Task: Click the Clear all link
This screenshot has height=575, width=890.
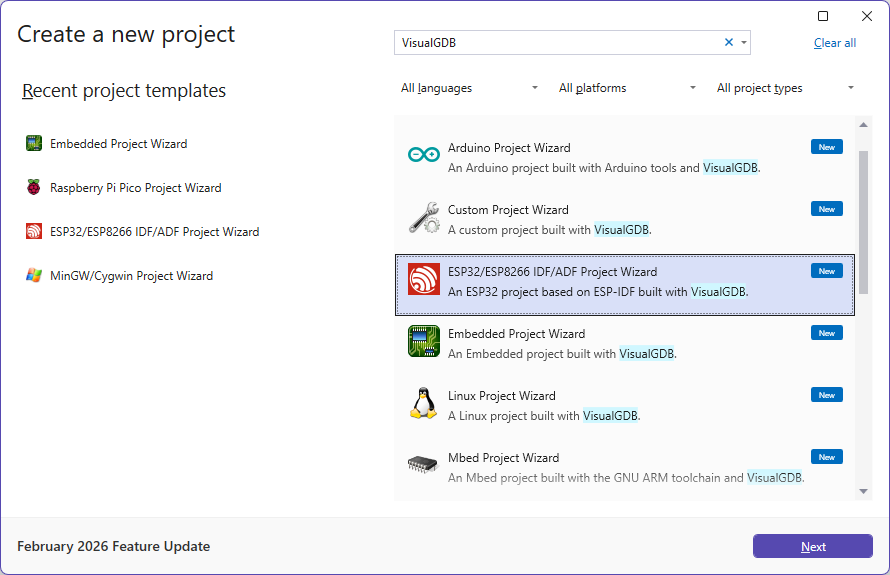Action: click(834, 43)
